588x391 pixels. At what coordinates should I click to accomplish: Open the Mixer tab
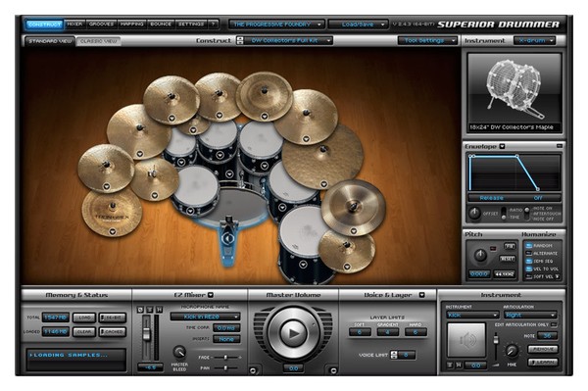pos(74,24)
